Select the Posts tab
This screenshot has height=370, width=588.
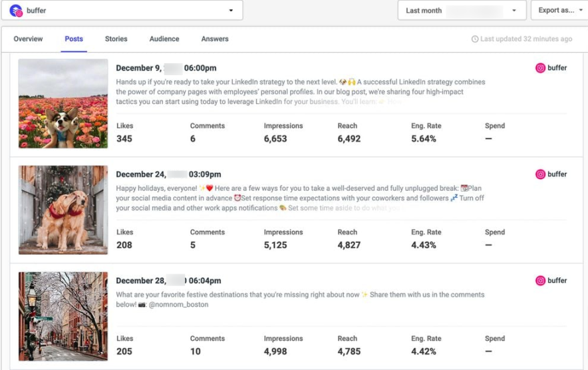point(74,39)
